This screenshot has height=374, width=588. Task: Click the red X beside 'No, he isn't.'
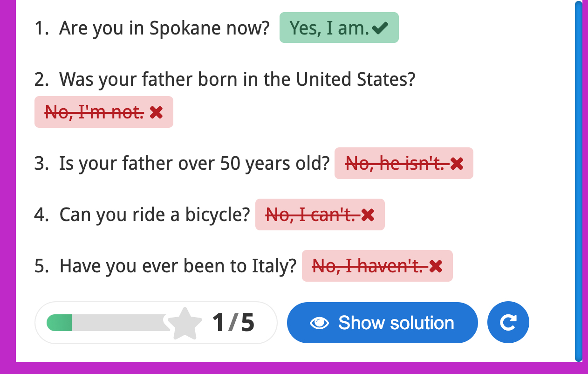[457, 163]
